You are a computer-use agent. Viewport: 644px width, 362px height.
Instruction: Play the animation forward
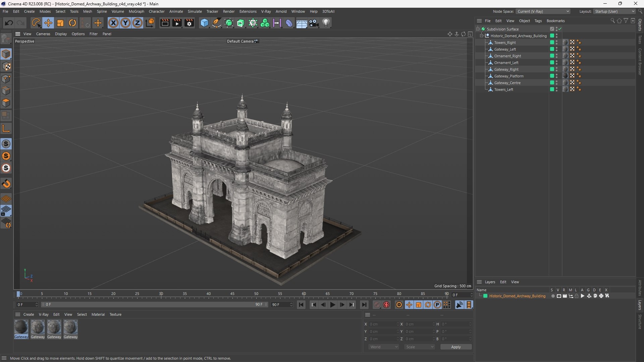(x=332, y=305)
